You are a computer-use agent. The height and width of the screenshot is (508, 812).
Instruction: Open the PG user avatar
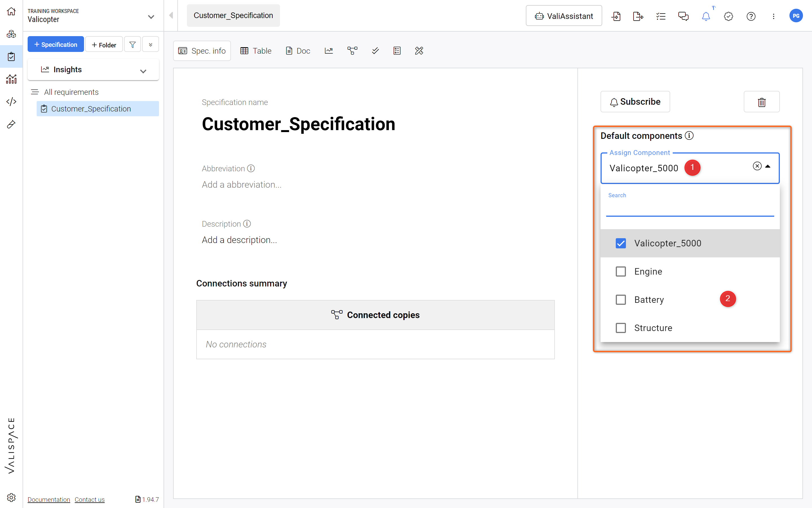coord(796,16)
